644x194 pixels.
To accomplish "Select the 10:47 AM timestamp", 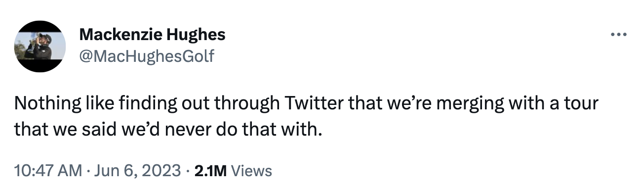I will point(48,171).
